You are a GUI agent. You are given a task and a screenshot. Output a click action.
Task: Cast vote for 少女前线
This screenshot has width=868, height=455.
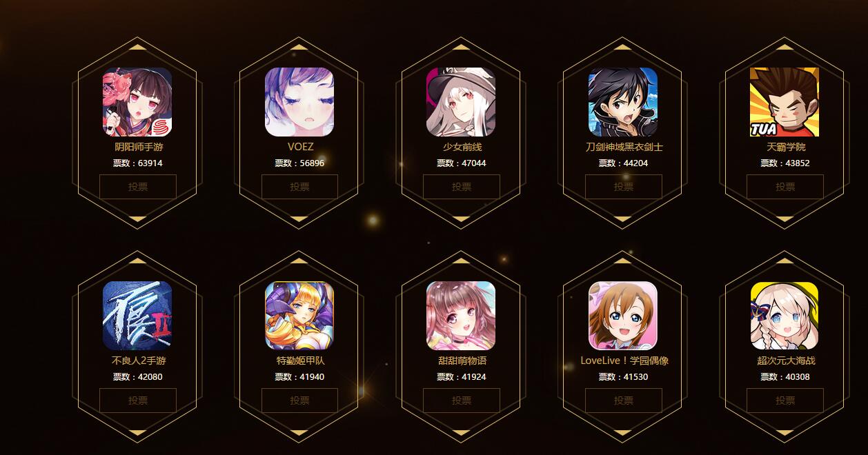[x=462, y=187]
